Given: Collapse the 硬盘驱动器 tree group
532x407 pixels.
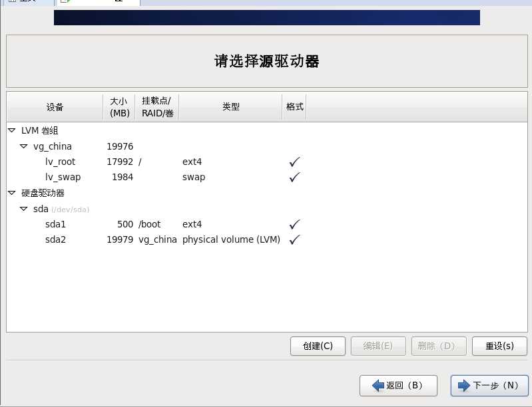Looking at the screenshot, I should pos(11,193).
